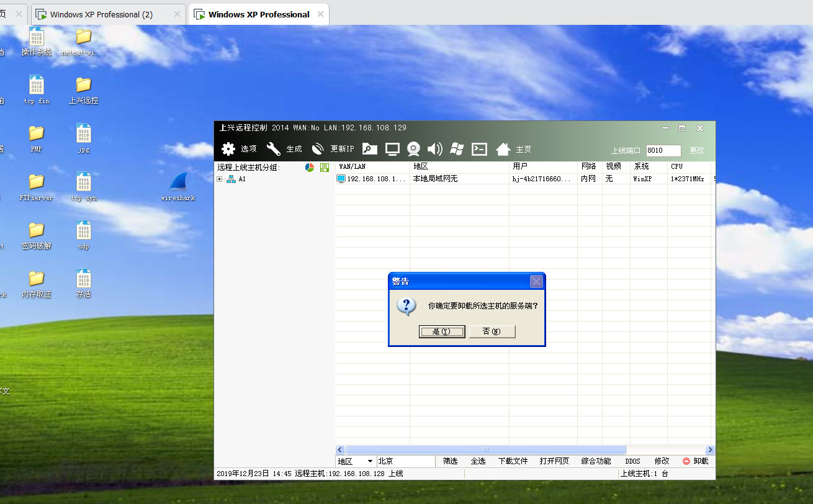The height and width of the screenshot is (504, 813).
Task: Open the 生成 wrench build tool
Action: pyautogui.click(x=274, y=149)
